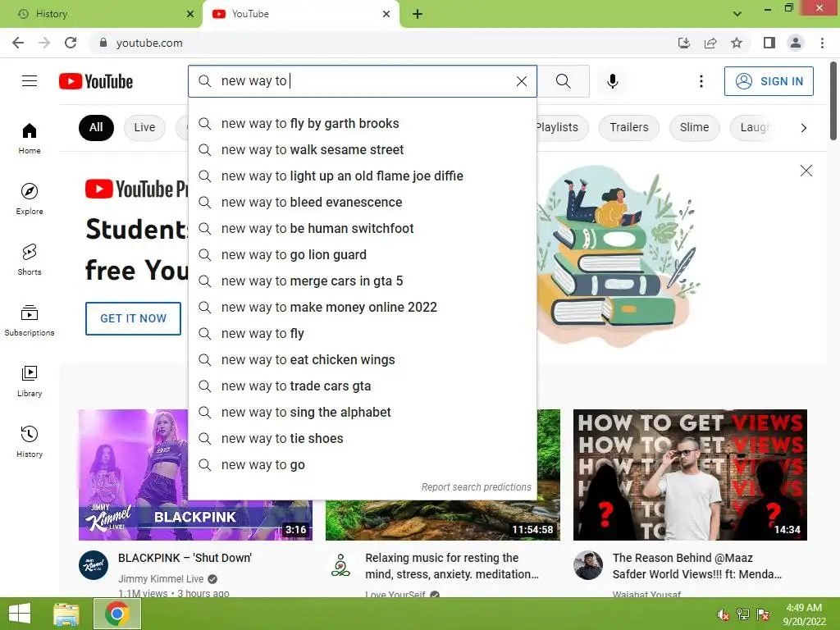Click Report search predictions link
840x630 pixels.
tap(477, 487)
